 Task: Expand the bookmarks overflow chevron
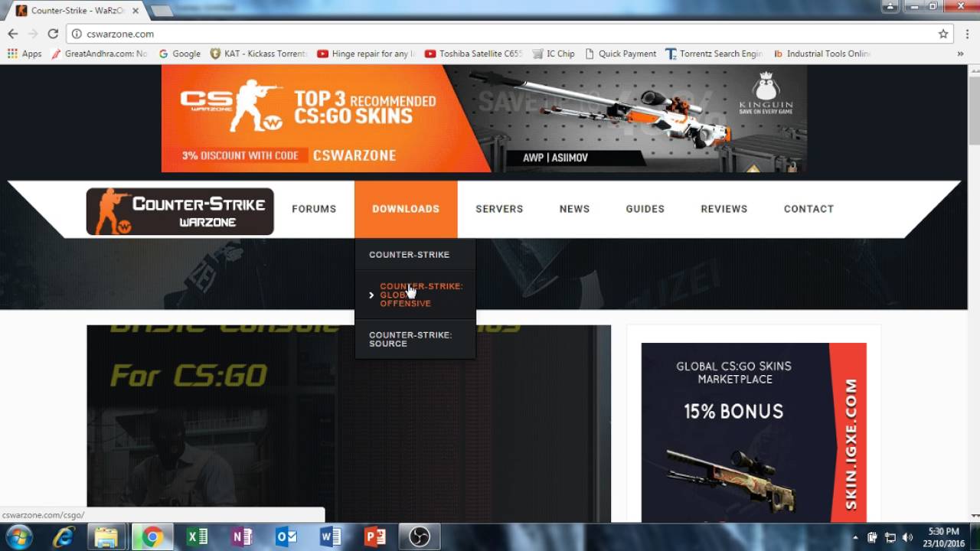pos(960,54)
